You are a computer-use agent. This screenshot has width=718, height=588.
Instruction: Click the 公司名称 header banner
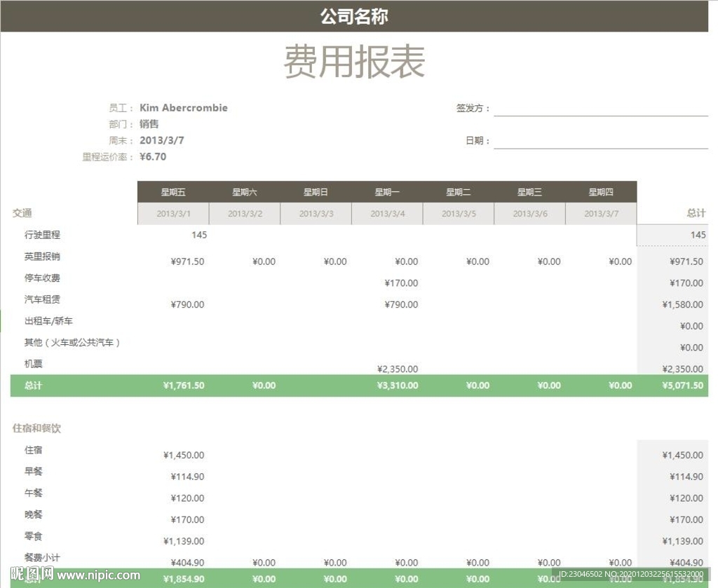coord(354,16)
